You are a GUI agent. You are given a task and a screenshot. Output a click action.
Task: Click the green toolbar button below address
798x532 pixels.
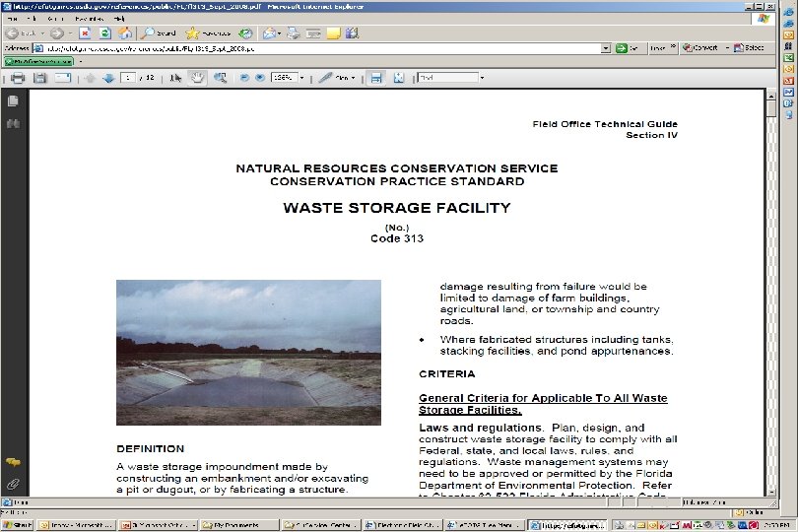point(38,62)
